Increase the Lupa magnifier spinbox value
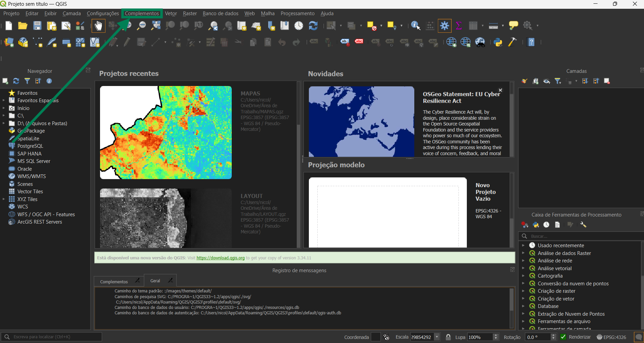Screen dimensions: 644x343 click(x=495, y=335)
